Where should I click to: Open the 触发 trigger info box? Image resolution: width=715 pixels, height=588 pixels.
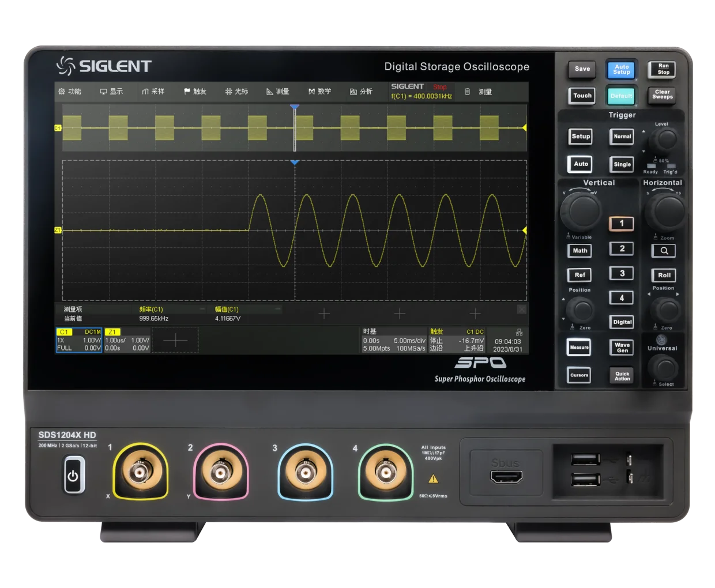tap(457, 340)
